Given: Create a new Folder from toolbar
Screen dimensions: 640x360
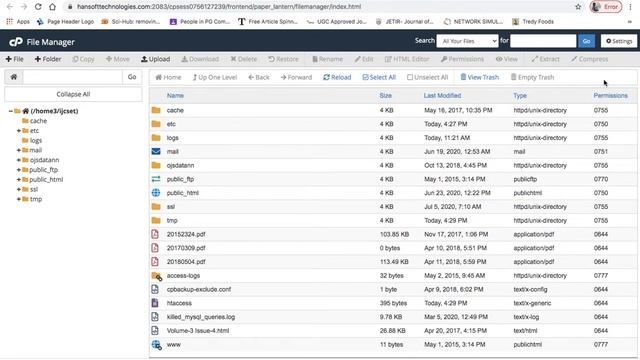Looking at the screenshot, I should [x=48, y=59].
